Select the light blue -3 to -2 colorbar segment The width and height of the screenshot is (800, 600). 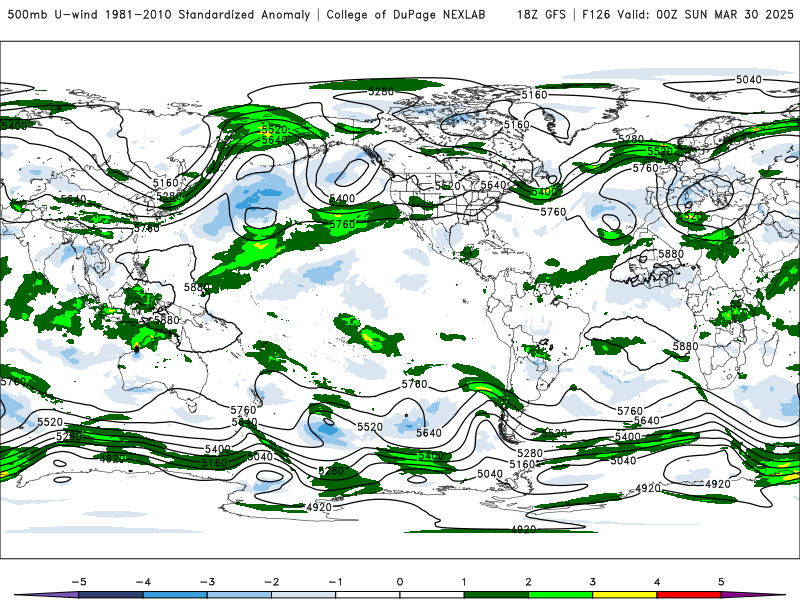(x=239, y=595)
